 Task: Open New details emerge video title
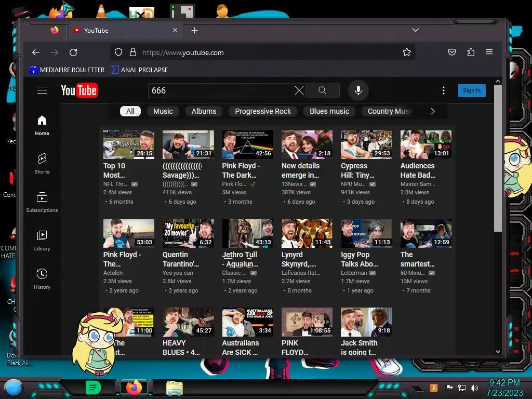[301, 170]
